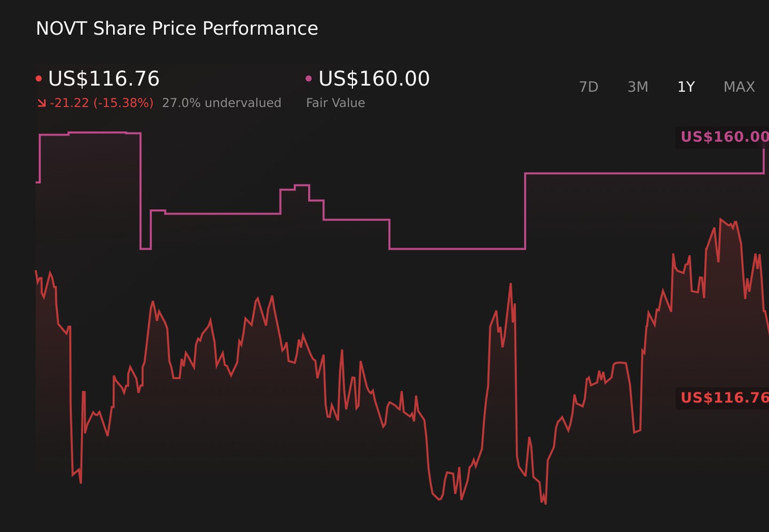Select the 1Y time range tab

pos(686,87)
